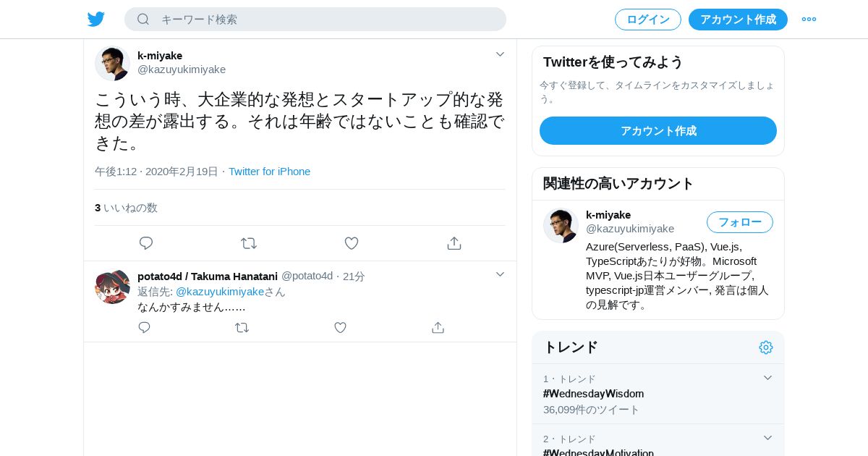Open the three-dot more menu in header
The image size is (868, 456).
point(809,20)
